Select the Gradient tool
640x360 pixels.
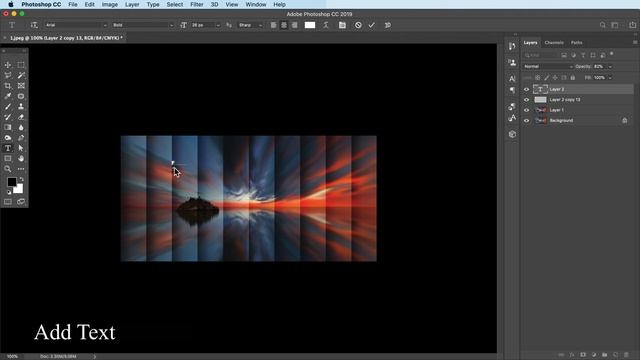pyautogui.click(x=8, y=127)
